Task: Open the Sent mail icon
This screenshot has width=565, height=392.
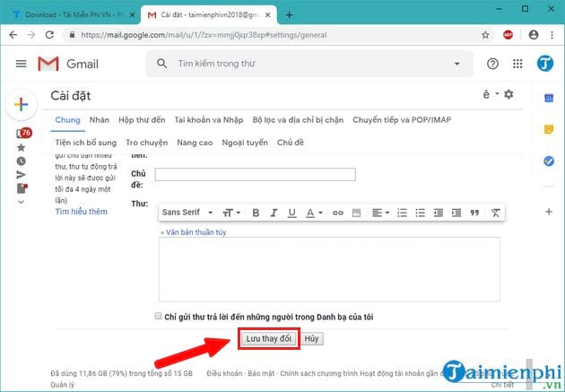Action: coord(22,175)
